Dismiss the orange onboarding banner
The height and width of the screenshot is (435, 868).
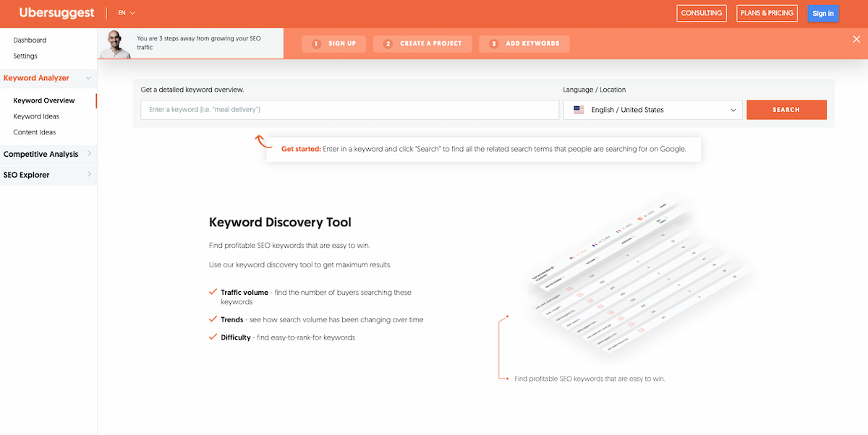tap(857, 40)
